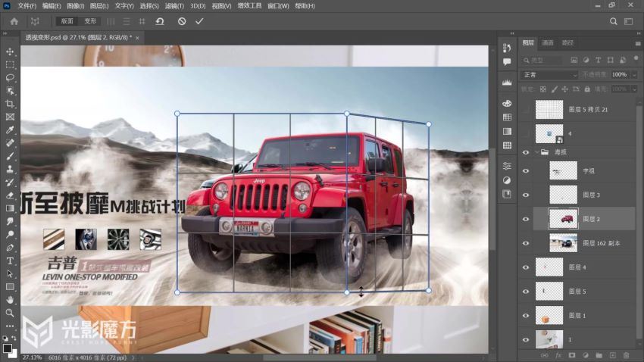The width and height of the screenshot is (644, 362).
Task: Open status bar info arrow
Action: (133, 358)
